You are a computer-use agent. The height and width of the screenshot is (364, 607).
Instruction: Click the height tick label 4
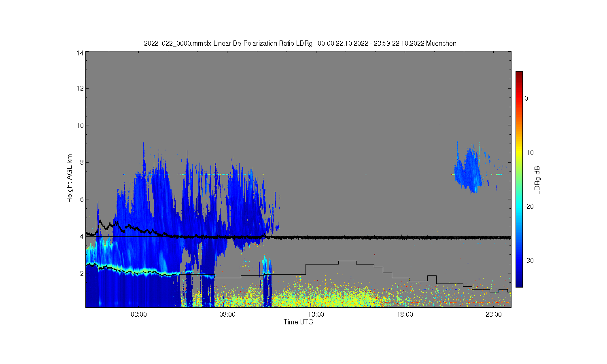[82, 236]
